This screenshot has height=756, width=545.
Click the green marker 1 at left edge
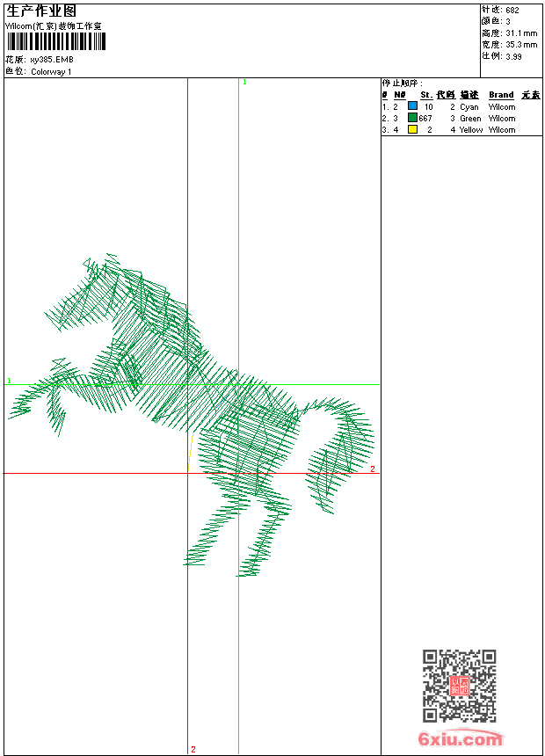(9, 381)
